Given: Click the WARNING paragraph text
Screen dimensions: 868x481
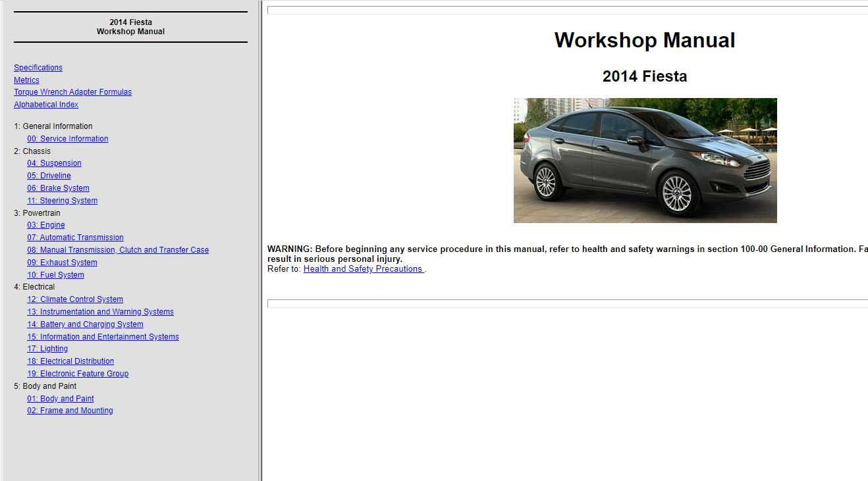Looking at the screenshot, I should point(568,254).
